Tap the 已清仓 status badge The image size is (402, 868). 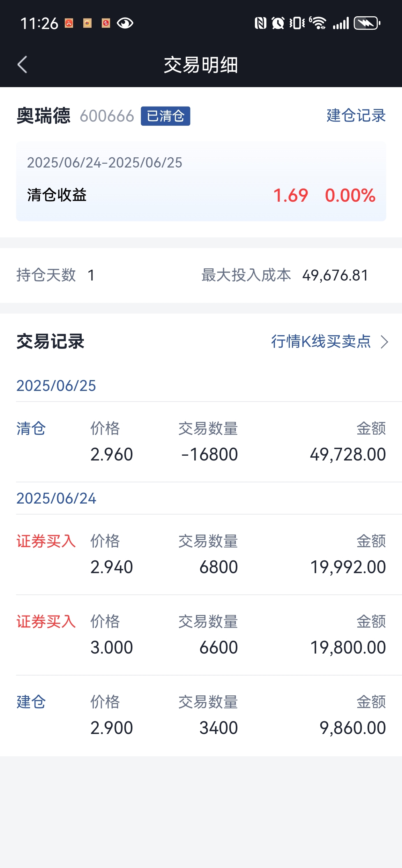pos(166,116)
